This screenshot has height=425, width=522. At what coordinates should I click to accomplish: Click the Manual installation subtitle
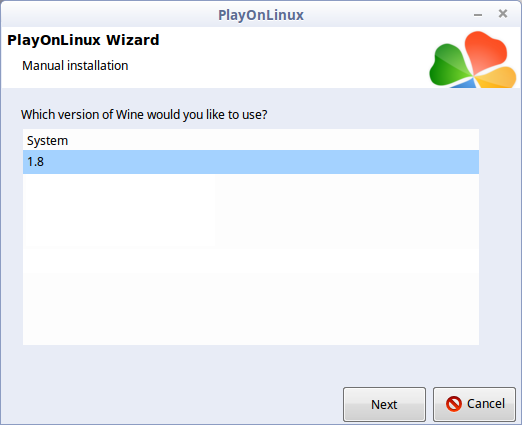point(75,66)
